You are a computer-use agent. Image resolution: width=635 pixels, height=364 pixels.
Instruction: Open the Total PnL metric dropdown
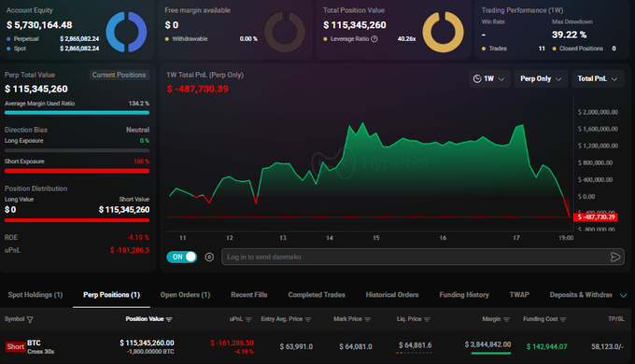[598, 78]
